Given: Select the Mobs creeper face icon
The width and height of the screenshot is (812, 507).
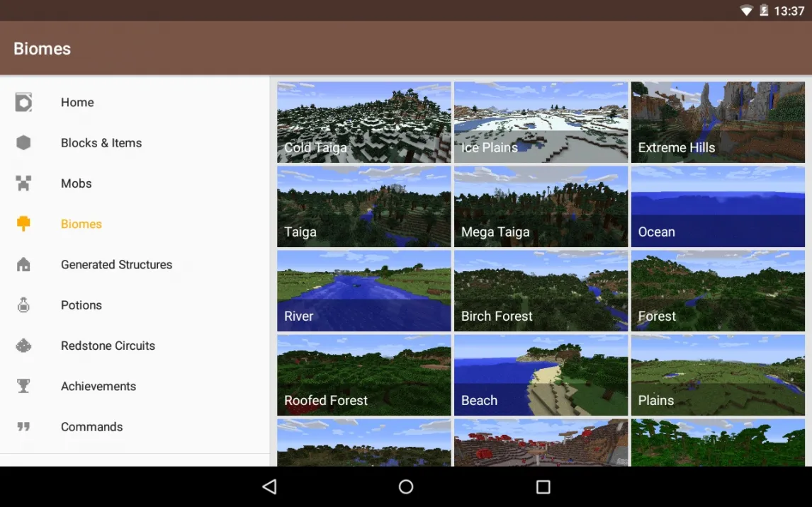Looking at the screenshot, I should [23, 183].
